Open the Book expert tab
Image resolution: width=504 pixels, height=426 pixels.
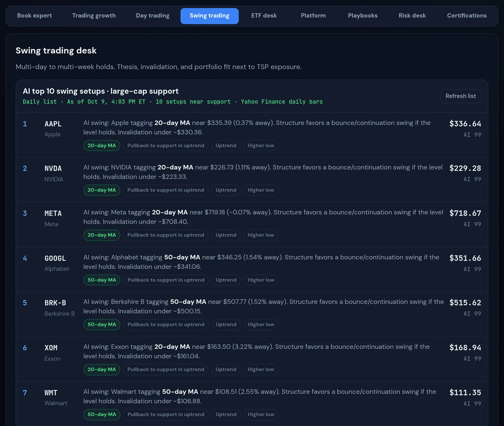35,16
